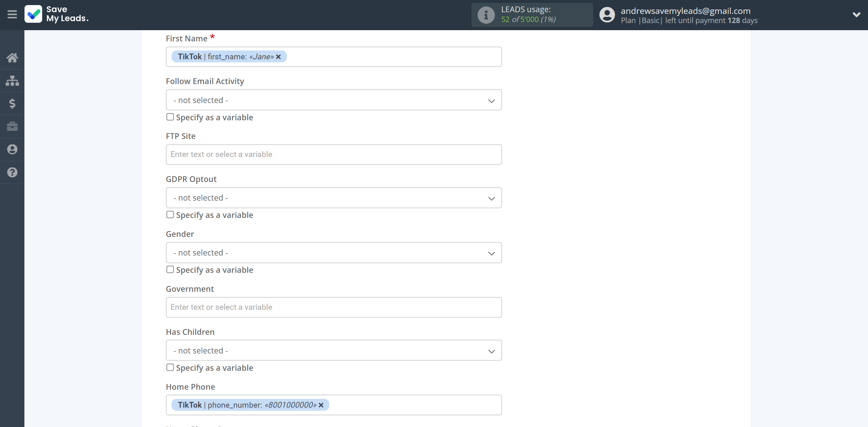Click the Government text input field
868x427 pixels.
pyautogui.click(x=333, y=307)
